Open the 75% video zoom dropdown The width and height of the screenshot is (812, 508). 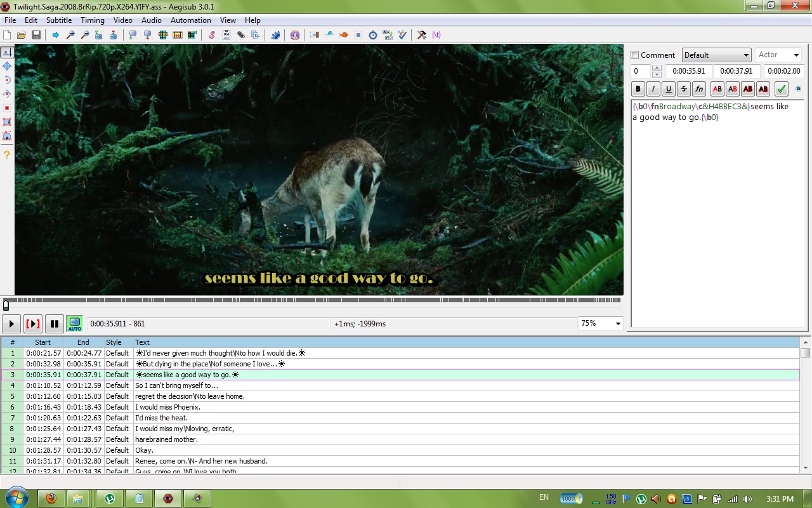point(600,324)
